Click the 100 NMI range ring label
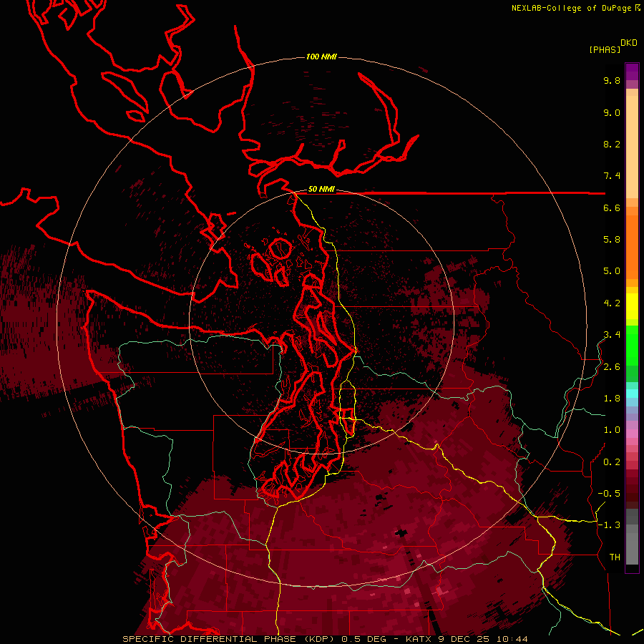 tap(321, 57)
